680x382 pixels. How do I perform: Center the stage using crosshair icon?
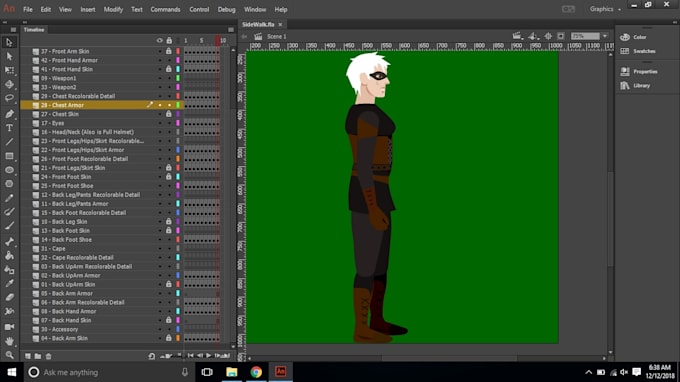[x=548, y=36]
